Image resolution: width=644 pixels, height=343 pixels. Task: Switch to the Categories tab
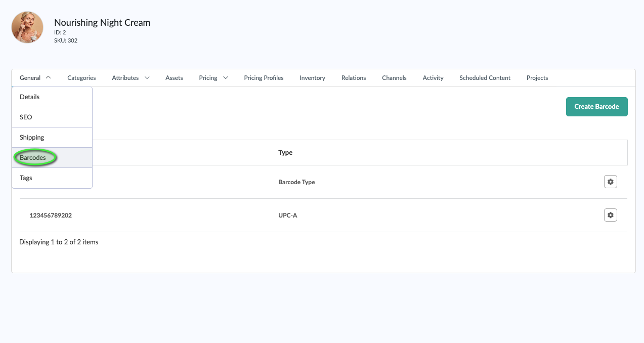click(81, 78)
